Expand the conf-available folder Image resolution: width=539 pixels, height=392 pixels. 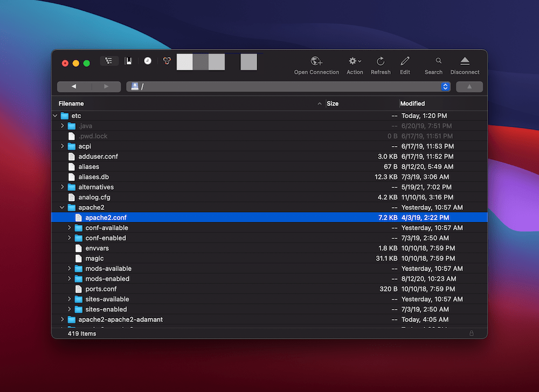click(x=70, y=228)
